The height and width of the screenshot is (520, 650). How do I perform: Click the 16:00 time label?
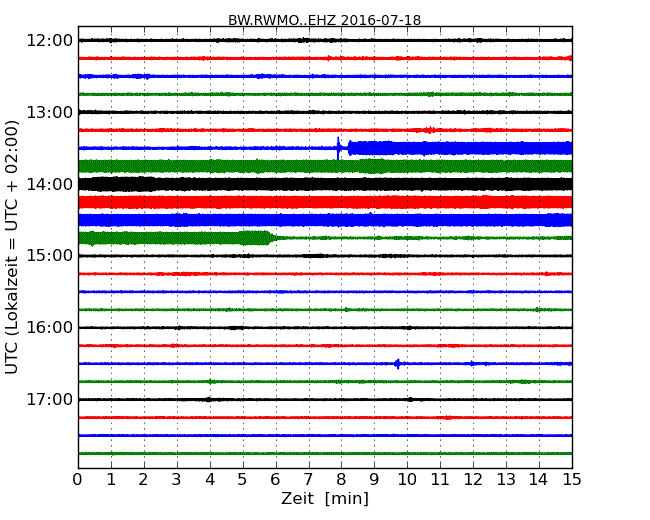[50, 328]
